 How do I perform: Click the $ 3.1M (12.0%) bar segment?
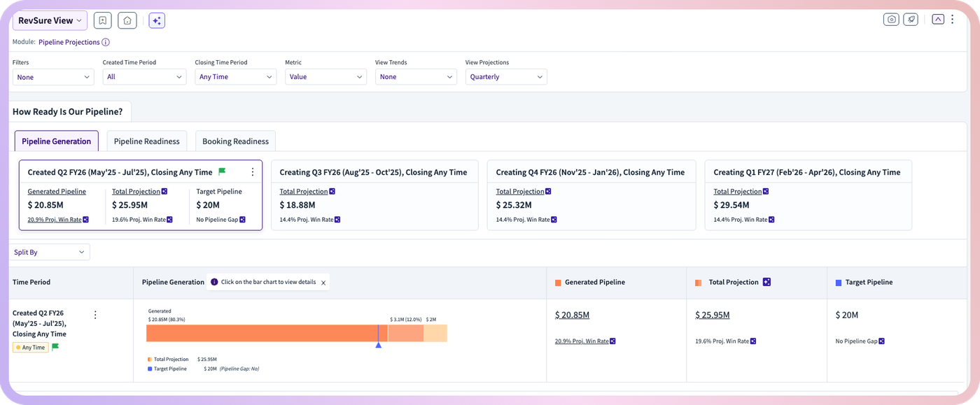pos(405,333)
